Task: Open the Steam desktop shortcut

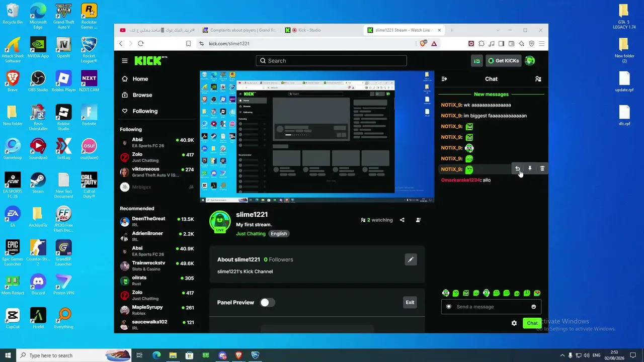Action: pyautogui.click(x=38, y=183)
